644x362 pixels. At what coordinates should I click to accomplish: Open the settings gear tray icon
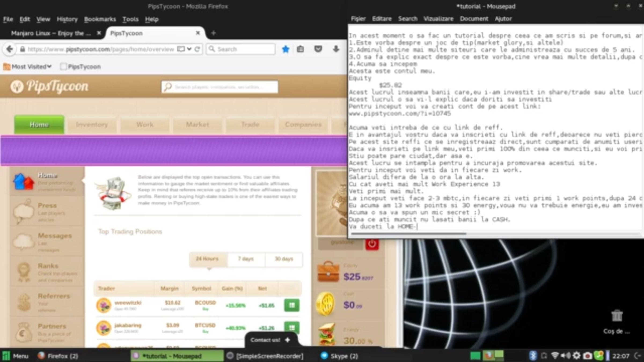(576, 356)
